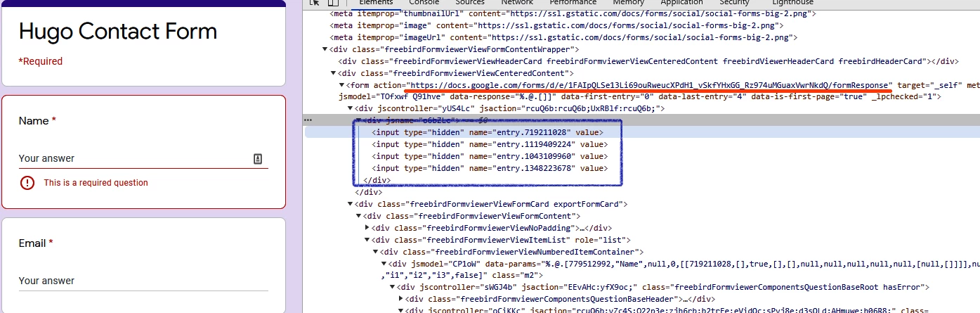Click the red required-question warning icon

tap(27, 183)
